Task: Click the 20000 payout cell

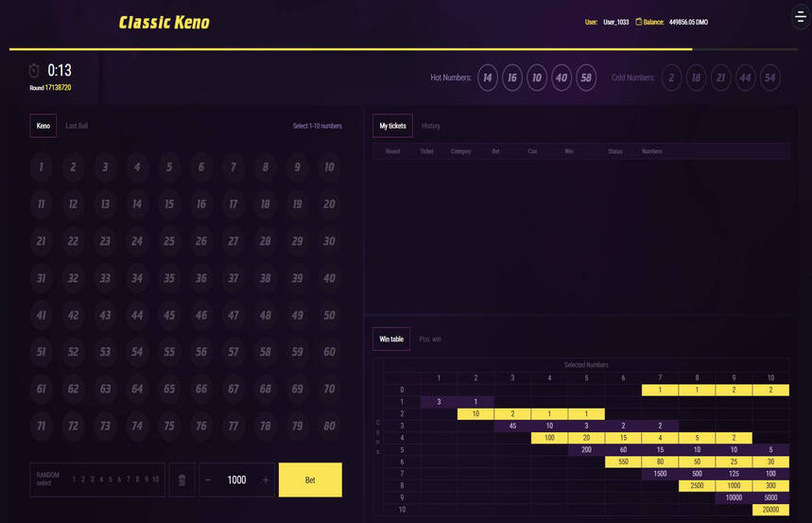Action: [x=770, y=510]
